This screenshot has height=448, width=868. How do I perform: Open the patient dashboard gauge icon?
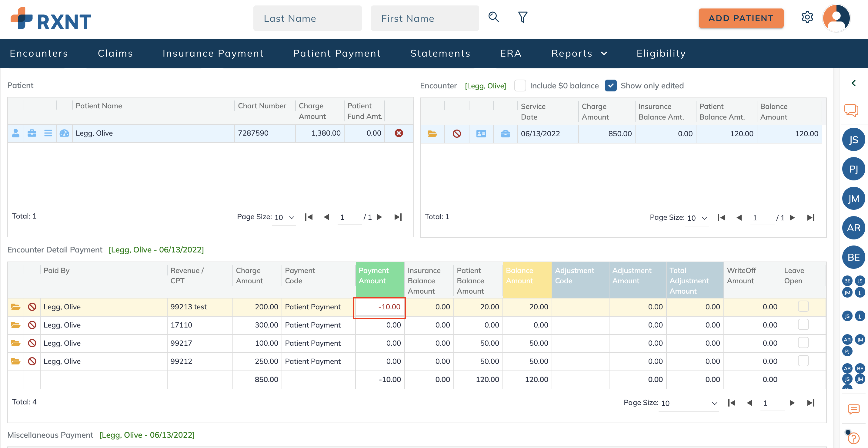pyautogui.click(x=64, y=133)
